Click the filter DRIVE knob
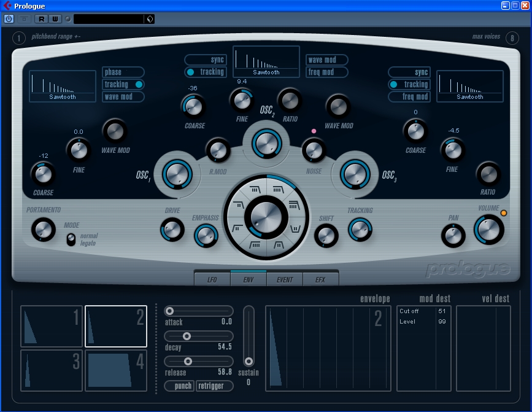The image size is (532, 412). coord(172,230)
